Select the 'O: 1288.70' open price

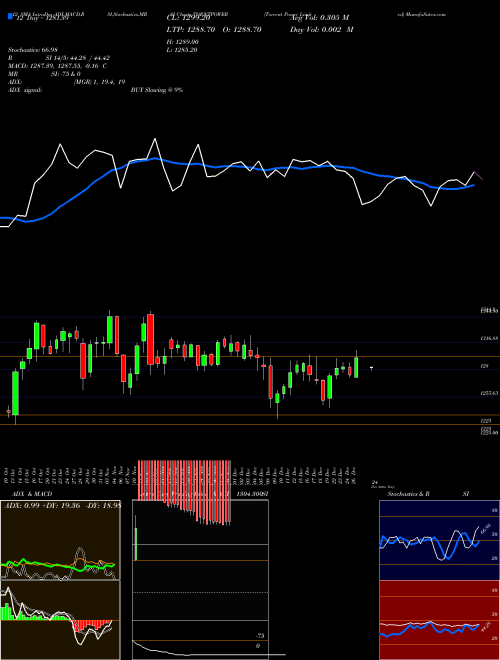(x=241, y=29)
